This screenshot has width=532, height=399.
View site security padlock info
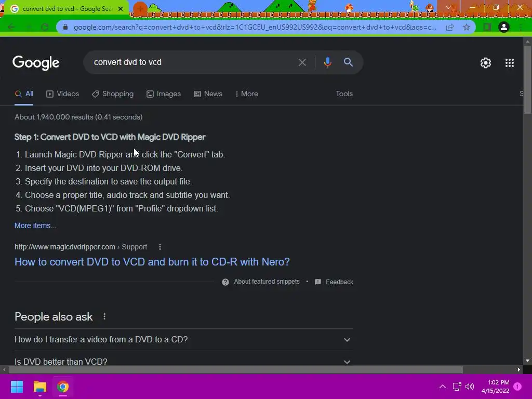(x=65, y=27)
